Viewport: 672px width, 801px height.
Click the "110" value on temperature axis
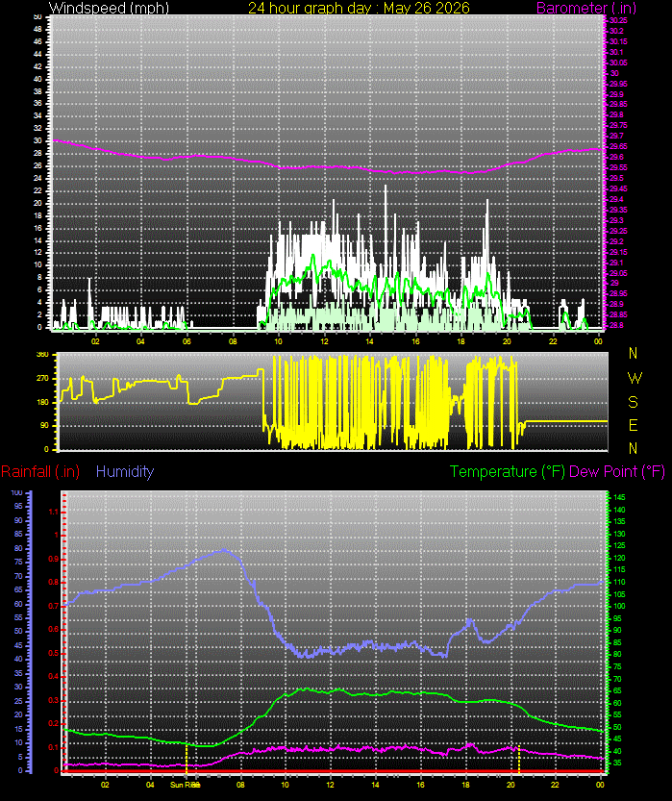pyautogui.click(x=619, y=583)
